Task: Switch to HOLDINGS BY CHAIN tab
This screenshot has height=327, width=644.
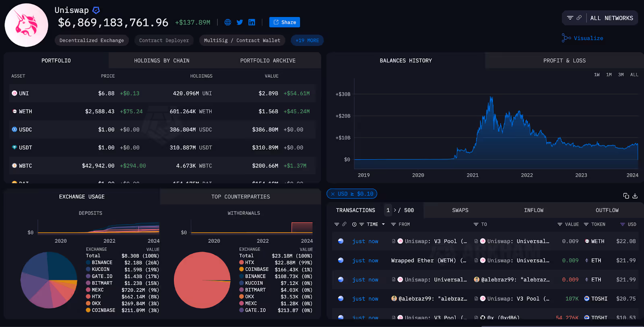Action: (x=162, y=60)
